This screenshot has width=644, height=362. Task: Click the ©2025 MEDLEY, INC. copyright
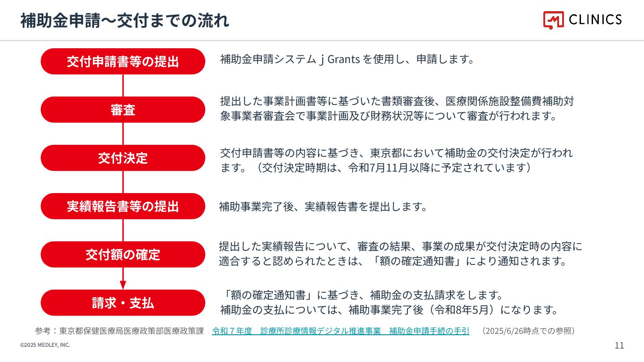tap(45, 345)
